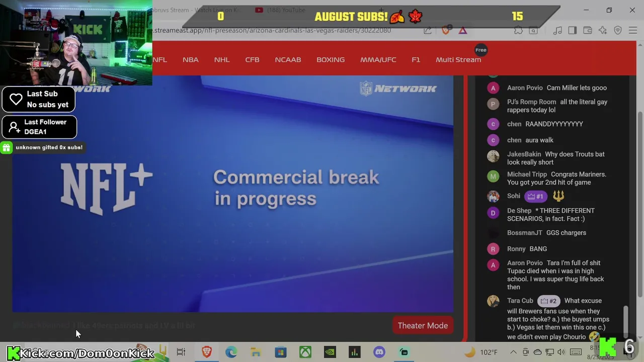Click BossmanJT's chat username
The height and width of the screenshot is (362, 644).
(x=525, y=232)
